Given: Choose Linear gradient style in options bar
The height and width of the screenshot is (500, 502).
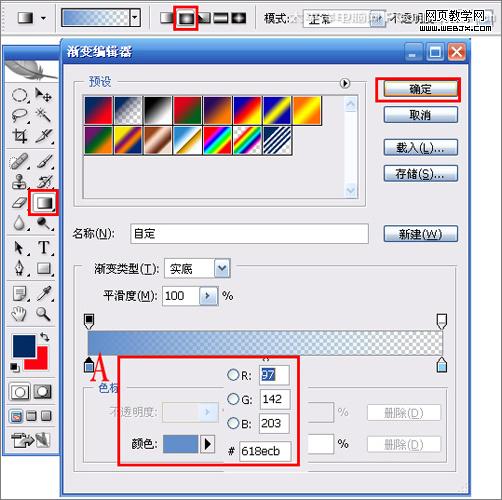Looking at the screenshot, I should (167, 18).
